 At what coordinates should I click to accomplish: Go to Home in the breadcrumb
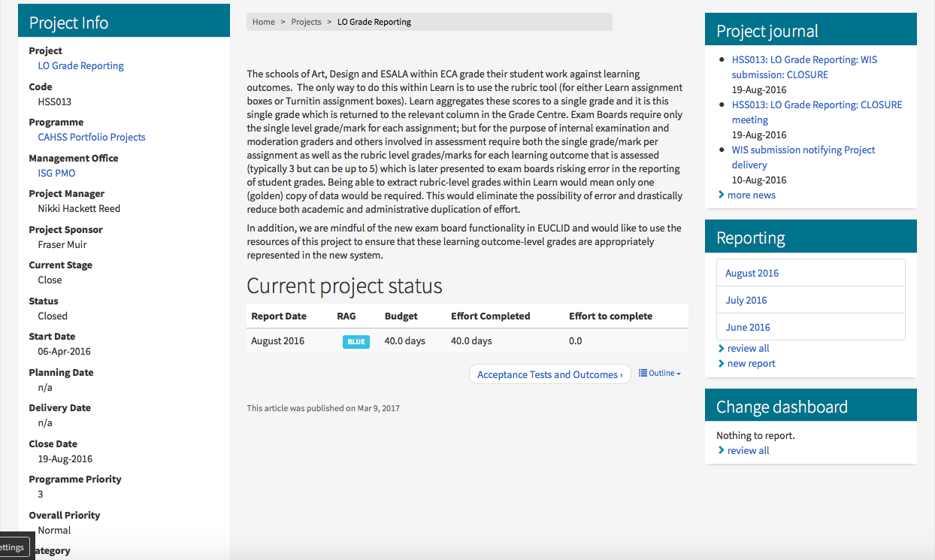tap(264, 22)
